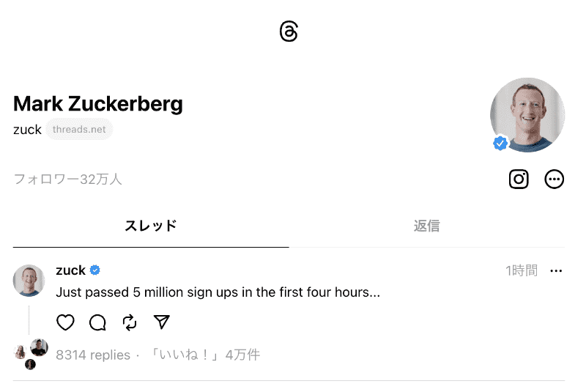Image resolution: width=586 pixels, height=392 pixels.
Task: Select the スレッド tab
Action: (x=151, y=226)
